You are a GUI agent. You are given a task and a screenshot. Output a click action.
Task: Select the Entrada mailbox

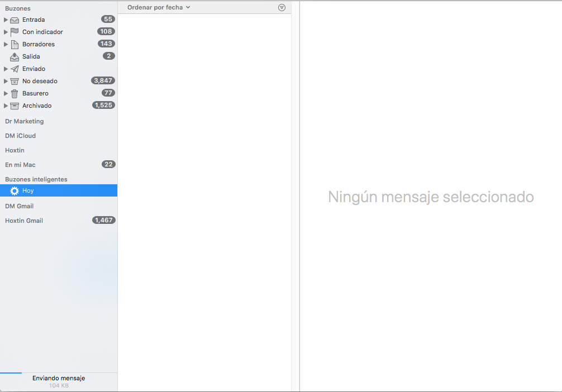coord(59,20)
